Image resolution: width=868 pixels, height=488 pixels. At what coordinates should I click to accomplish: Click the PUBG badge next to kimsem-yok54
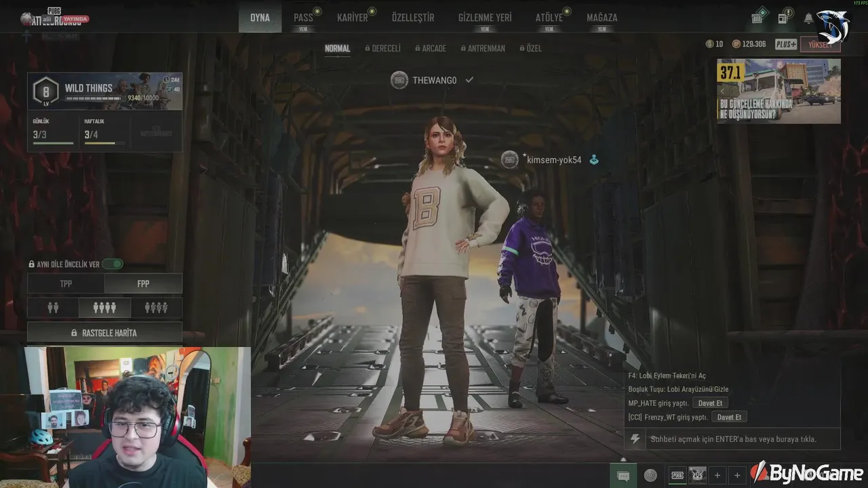click(x=509, y=160)
